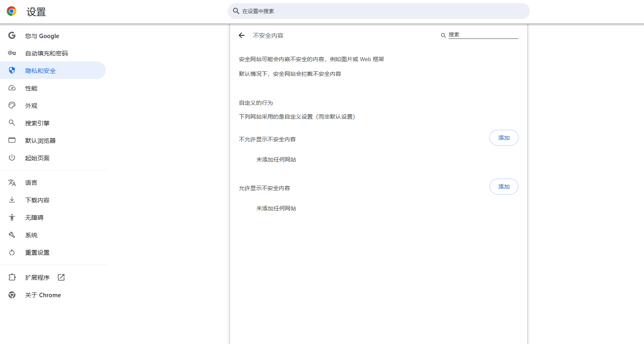
Task: Select 隐私和安全 in sidebar
Action: point(53,71)
